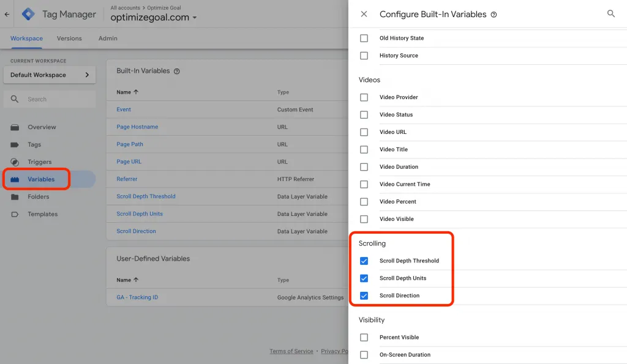The height and width of the screenshot is (364, 627).
Task: Select Variables in the sidebar
Action: click(x=41, y=179)
